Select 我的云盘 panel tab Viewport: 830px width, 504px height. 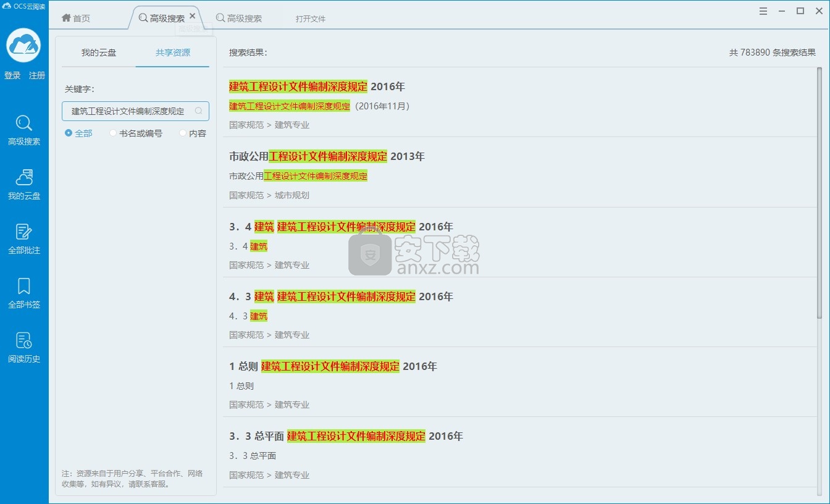pyautogui.click(x=99, y=52)
